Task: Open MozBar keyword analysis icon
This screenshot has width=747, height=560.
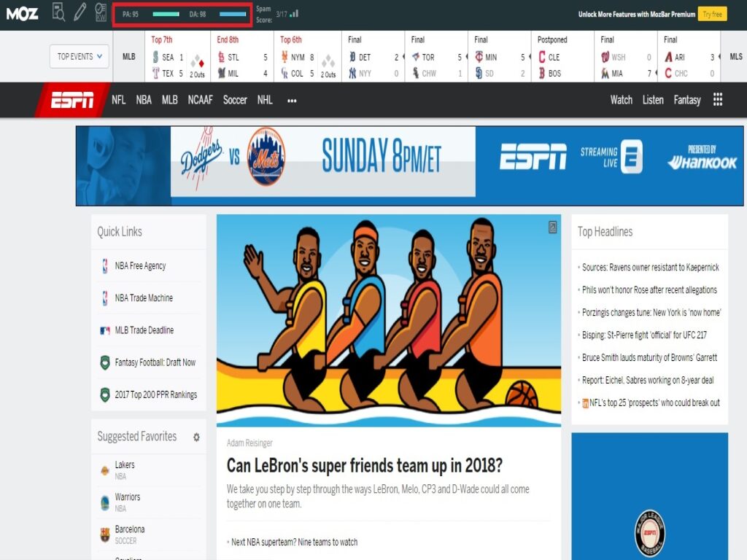Action: pyautogui.click(x=101, y=12)
